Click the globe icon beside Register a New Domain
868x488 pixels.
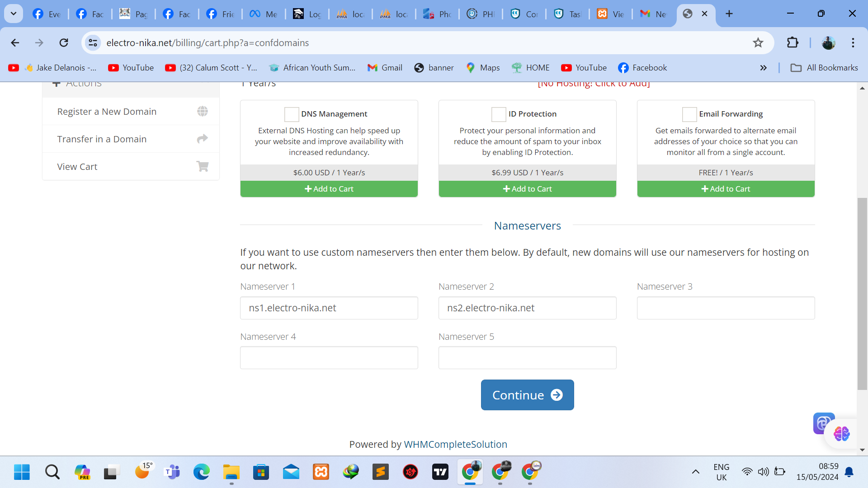(x=203, y=111)
